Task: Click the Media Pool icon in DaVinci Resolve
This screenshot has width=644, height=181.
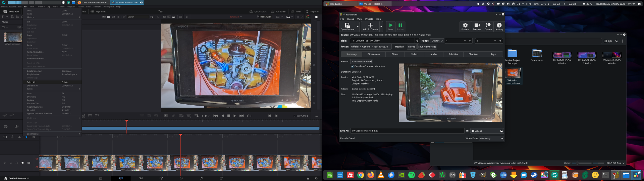Action: (5, 11)
